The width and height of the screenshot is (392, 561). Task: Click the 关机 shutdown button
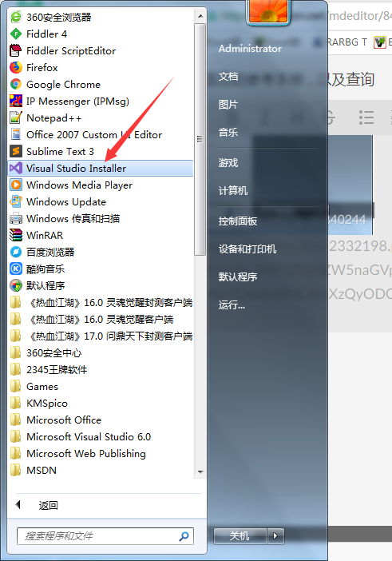pyautogui.click(x=240, y=536)
